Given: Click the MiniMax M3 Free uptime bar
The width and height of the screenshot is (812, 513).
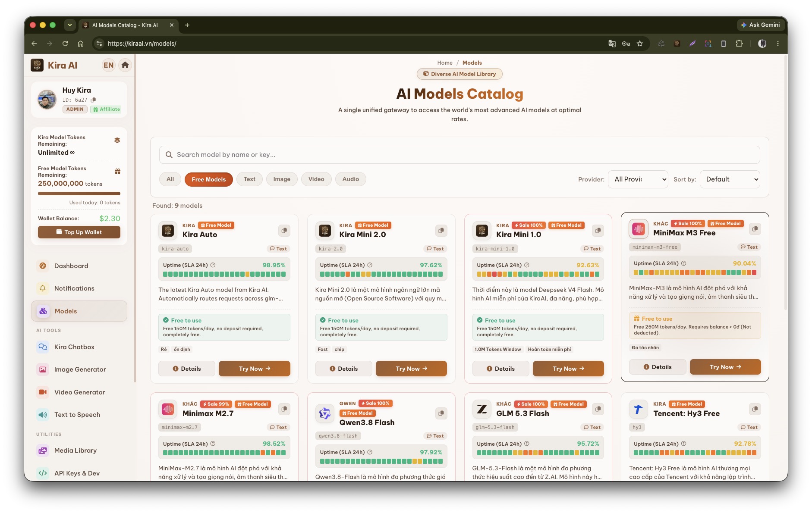Looking at the screenshot, I should click(695, 272).
